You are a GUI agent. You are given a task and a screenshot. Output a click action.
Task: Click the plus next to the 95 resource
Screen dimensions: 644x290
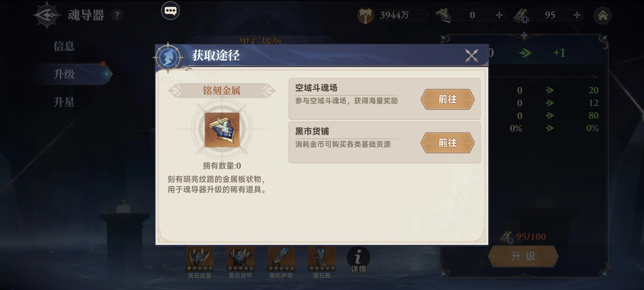tap(577, 15)
